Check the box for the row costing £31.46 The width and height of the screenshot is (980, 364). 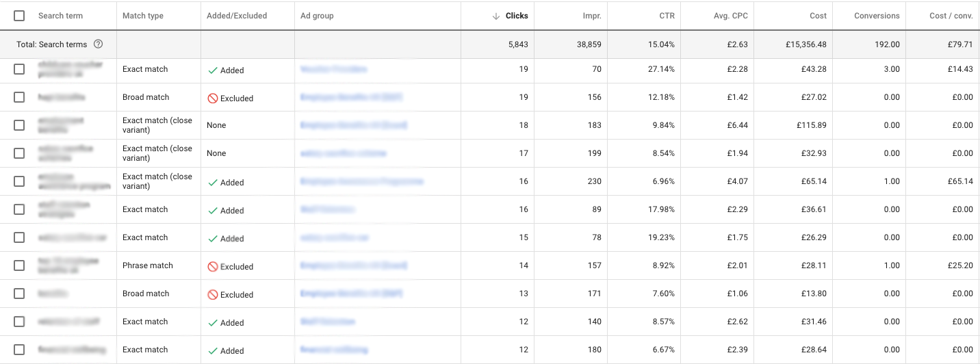click(x=19, y=322)
